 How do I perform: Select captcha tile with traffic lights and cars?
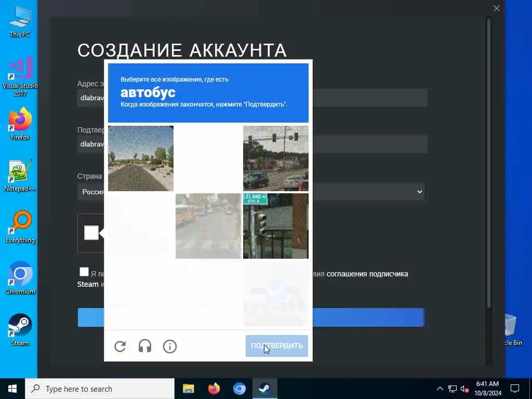tap(276, 158)
